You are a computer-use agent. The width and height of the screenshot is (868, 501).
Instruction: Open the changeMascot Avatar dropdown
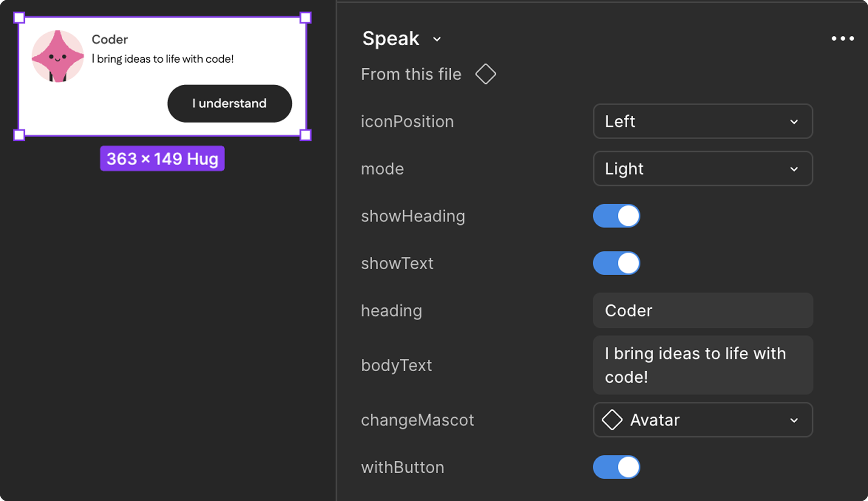coord(702,420)
